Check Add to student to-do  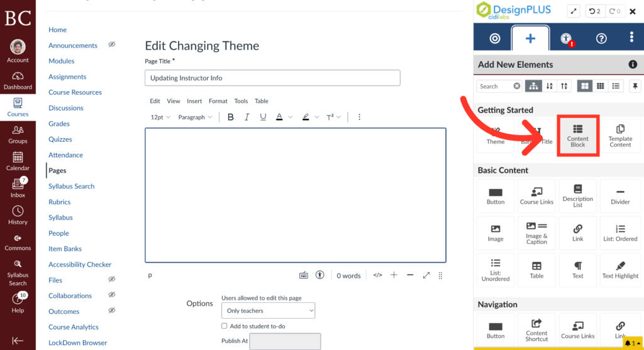click(x=225, y=325)
